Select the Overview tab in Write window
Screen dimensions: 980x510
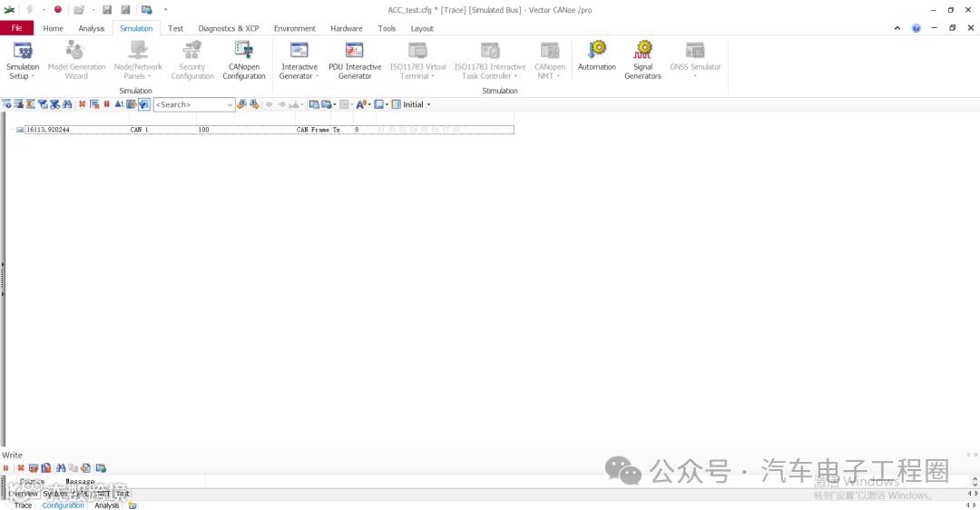coord(23,494)
